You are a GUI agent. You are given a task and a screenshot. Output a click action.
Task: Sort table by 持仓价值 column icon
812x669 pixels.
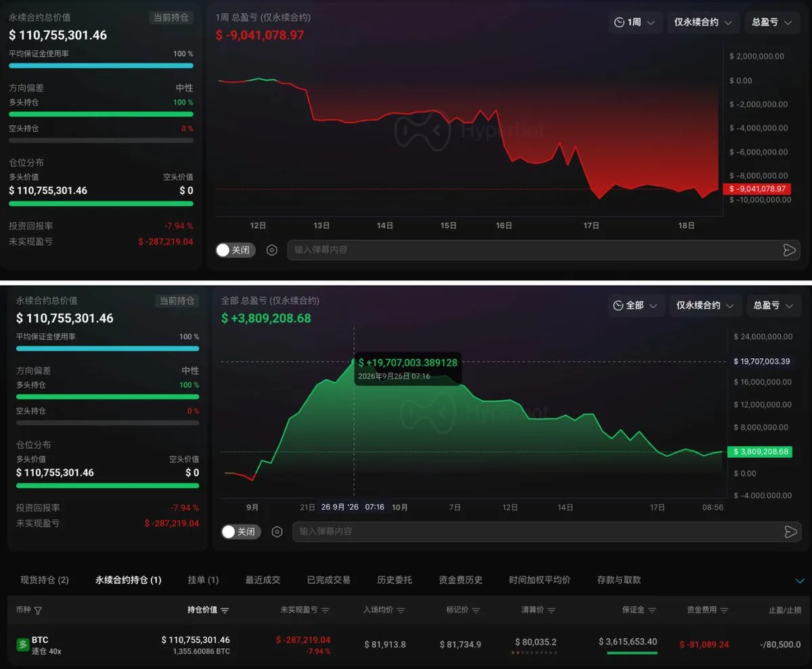point(225,610)
